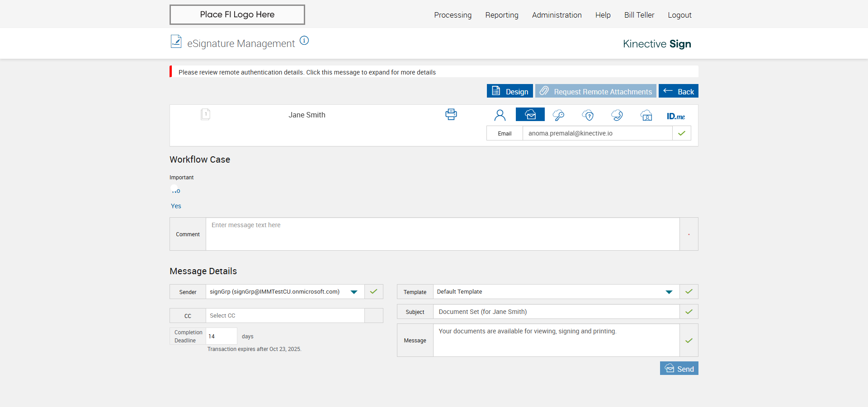Select the phone call authentication icon
Screen dimensions: 868x407
coord(617,115)
